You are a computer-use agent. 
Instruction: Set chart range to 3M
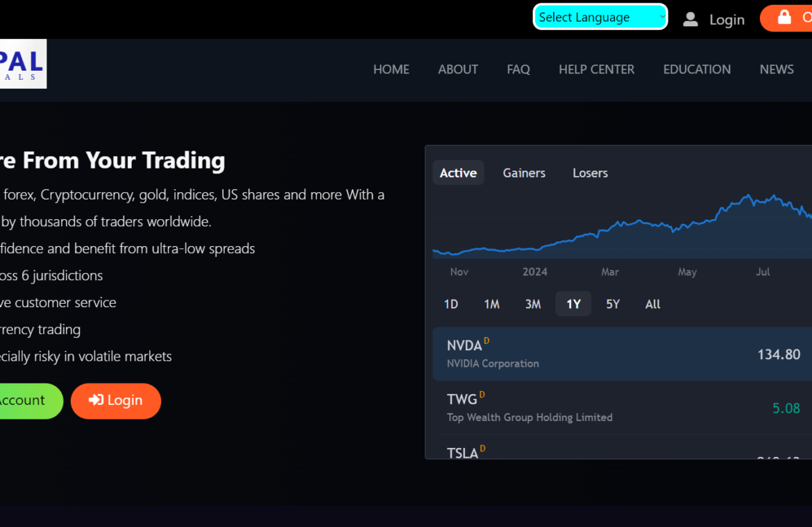click(532, 304)
